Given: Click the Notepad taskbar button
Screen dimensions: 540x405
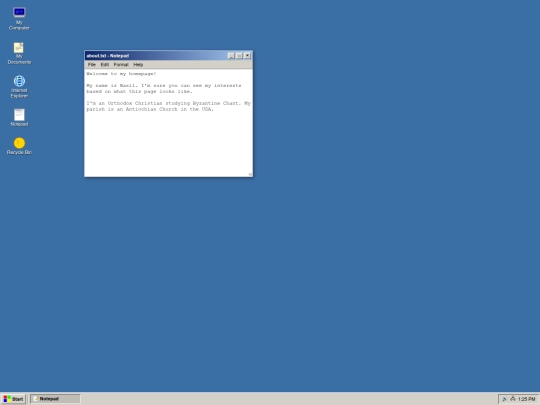Looking at the screenshot, I should pyautogui.click(x=55, y=399).
